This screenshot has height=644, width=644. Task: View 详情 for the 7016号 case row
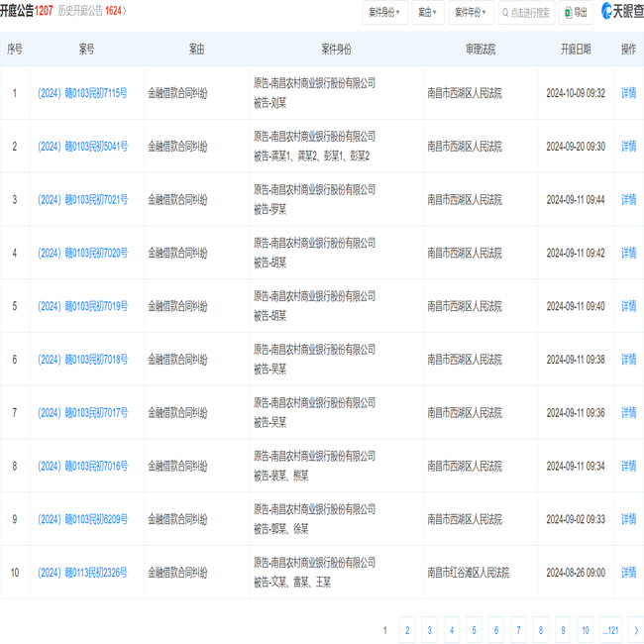(628, 466)
